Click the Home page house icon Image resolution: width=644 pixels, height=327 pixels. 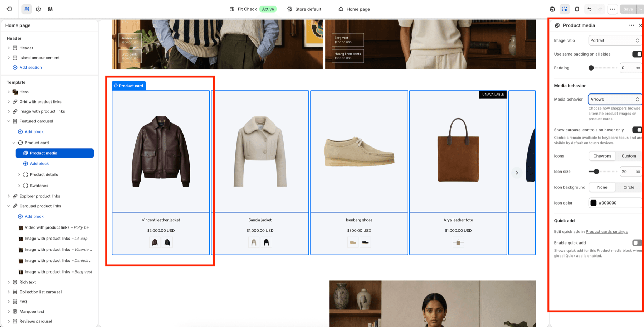click(341, 9)
